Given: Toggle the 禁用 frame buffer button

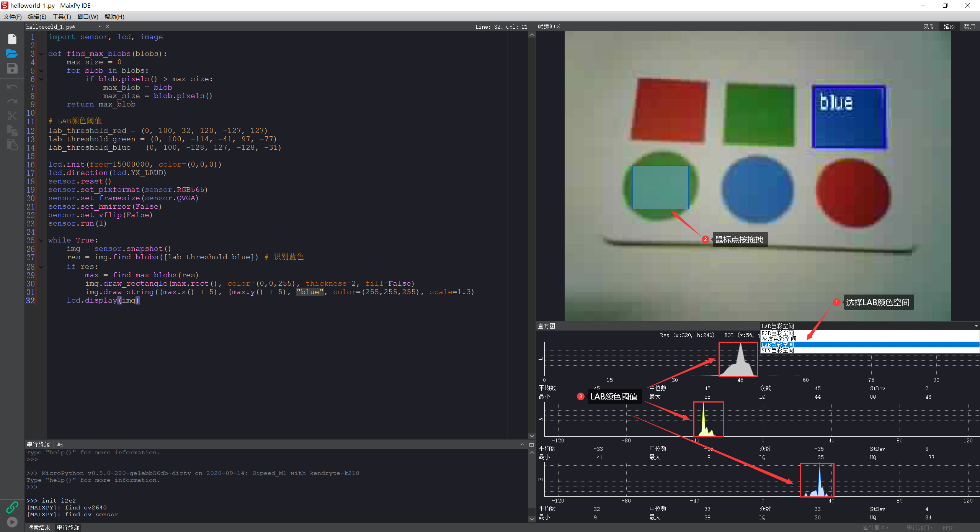Looking at the screenshot, I should 970,26.
